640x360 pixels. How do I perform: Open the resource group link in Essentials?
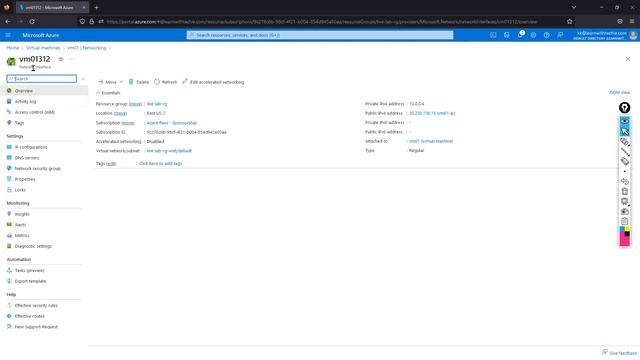[x=157, y=104]
